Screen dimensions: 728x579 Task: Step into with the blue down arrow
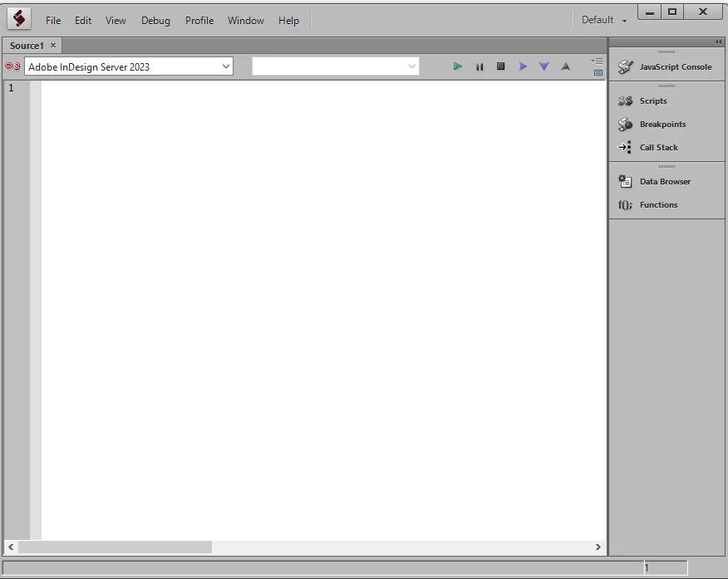pos(544,66)
